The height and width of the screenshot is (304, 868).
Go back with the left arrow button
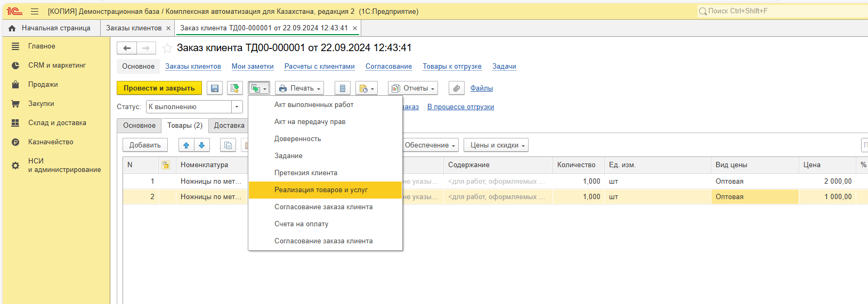click(x=127, y=48)
